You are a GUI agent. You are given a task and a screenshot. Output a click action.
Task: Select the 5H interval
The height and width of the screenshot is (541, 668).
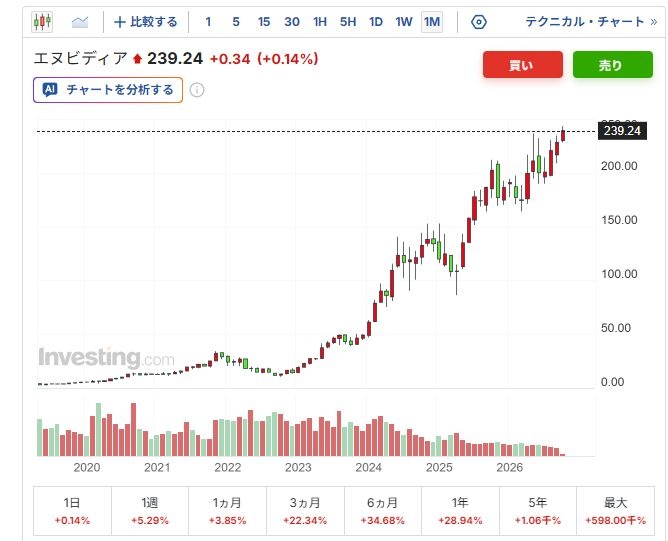click(x=348, y=22)
